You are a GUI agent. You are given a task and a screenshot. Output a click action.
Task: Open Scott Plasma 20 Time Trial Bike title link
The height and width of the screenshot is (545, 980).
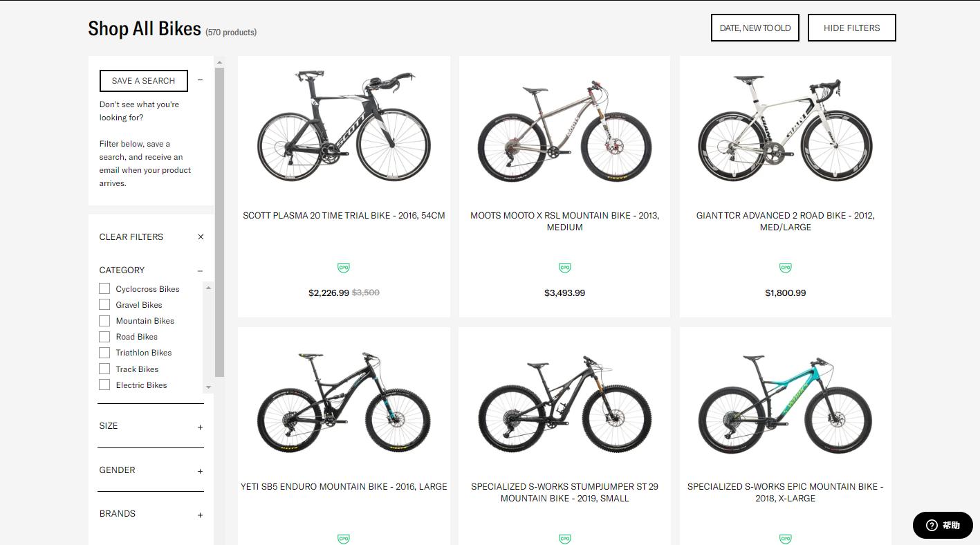[x=344, y=216]
